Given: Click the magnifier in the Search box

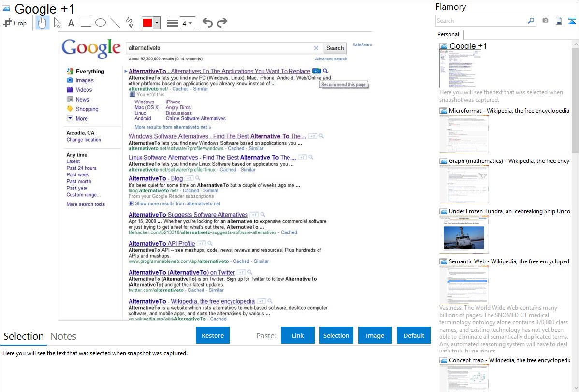Looking at the screenshot, I should (531, 21).
